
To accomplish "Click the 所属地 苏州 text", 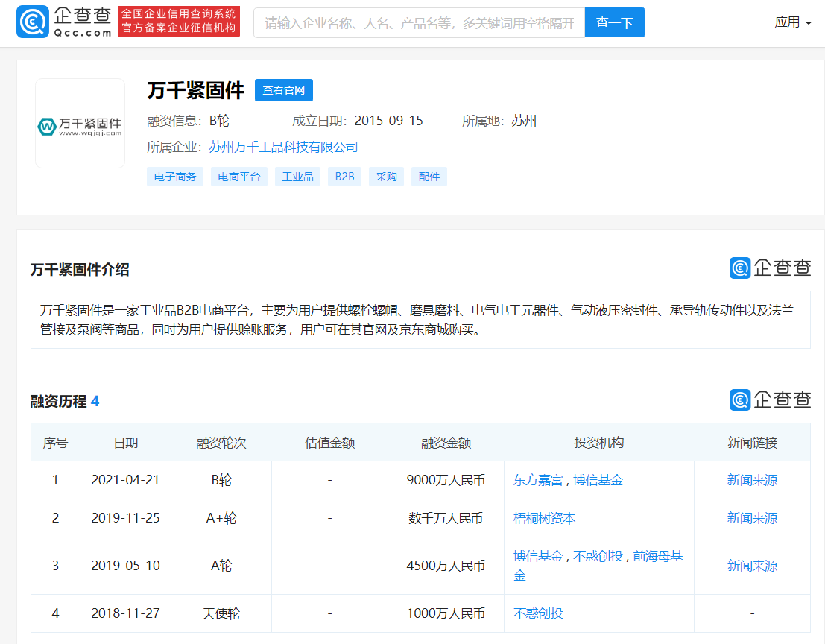I will pyautogui.click(x=499, y=121).
